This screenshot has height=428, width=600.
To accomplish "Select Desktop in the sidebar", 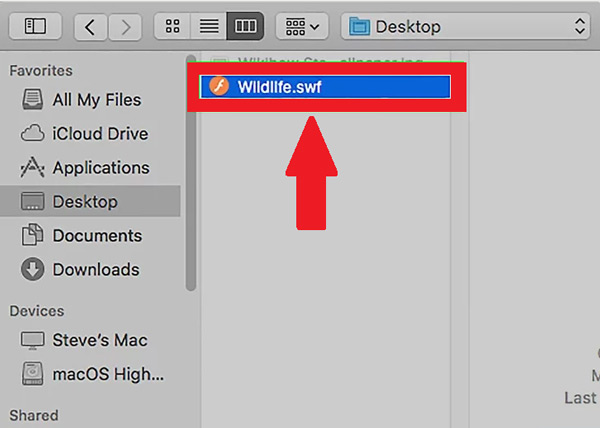I will [x=85, y=202].
